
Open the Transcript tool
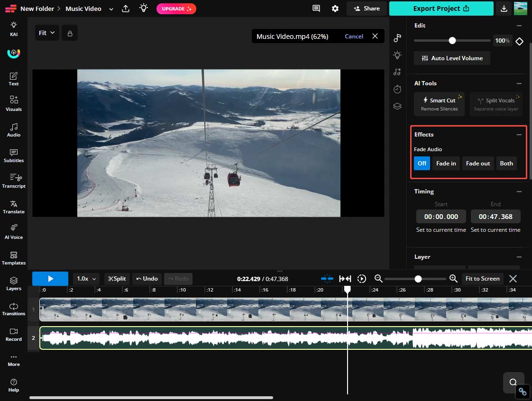pyautogui.click(x=14, y=181)
